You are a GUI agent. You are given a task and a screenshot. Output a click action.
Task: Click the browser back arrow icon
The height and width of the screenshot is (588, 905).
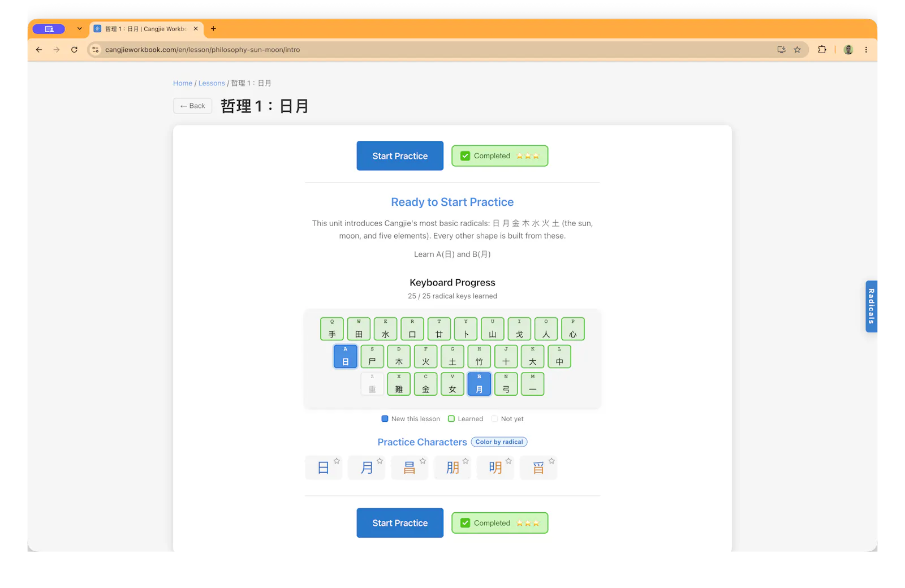(x=39, y=50)
